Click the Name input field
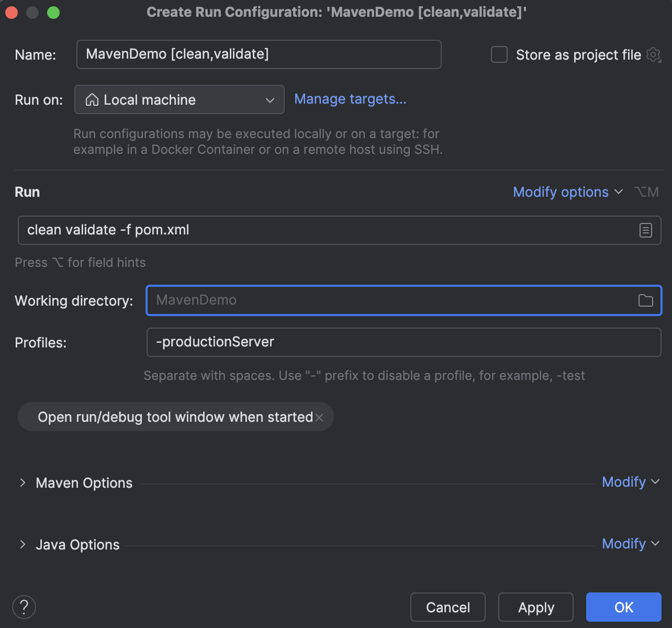The height and width of the screenshot is (628, 672). click(x=259, y=54)
